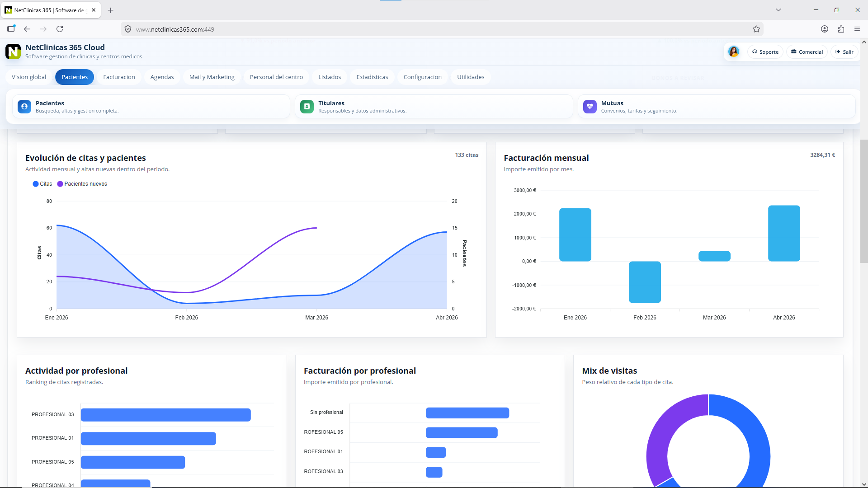Image resolution: width=868 pixels, height=488 pixels.
Task: Click the PROFESIONAL 01 activity bar
Action: [148, 438]
